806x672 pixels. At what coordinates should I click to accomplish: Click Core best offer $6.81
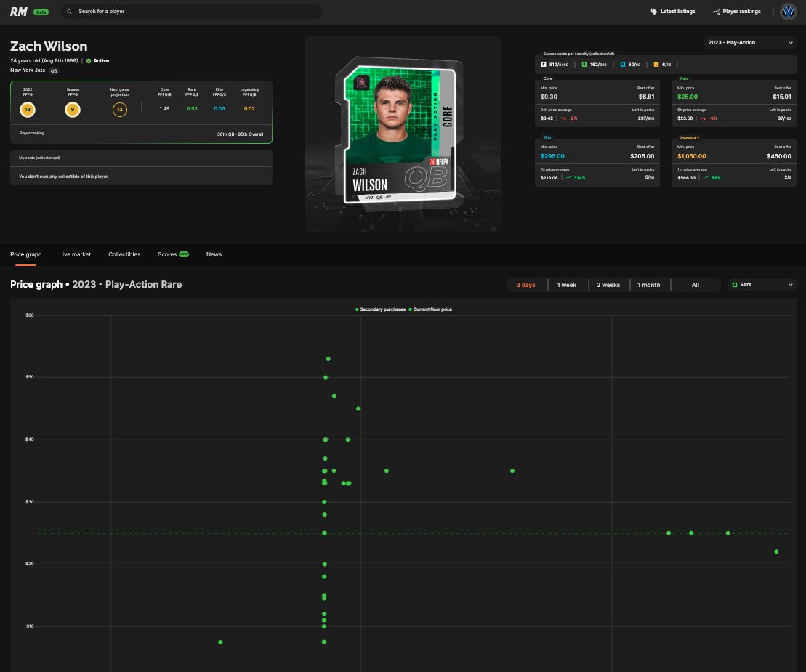pyautogui.click(x=646, y=97)
